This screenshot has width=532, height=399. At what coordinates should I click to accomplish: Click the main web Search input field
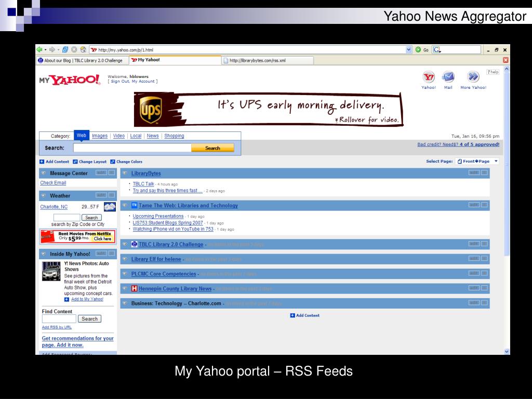point(132,148)
